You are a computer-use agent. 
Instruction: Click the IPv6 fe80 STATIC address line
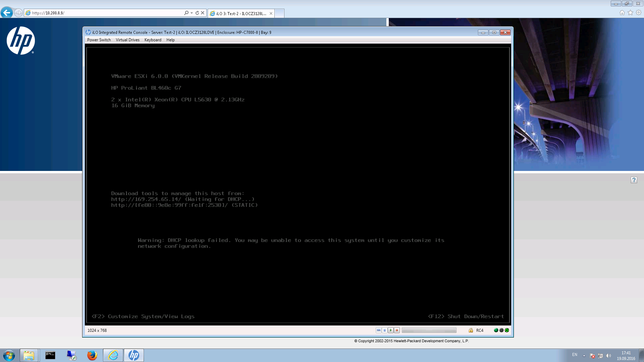pyautogui.click(x=184, y=205)
